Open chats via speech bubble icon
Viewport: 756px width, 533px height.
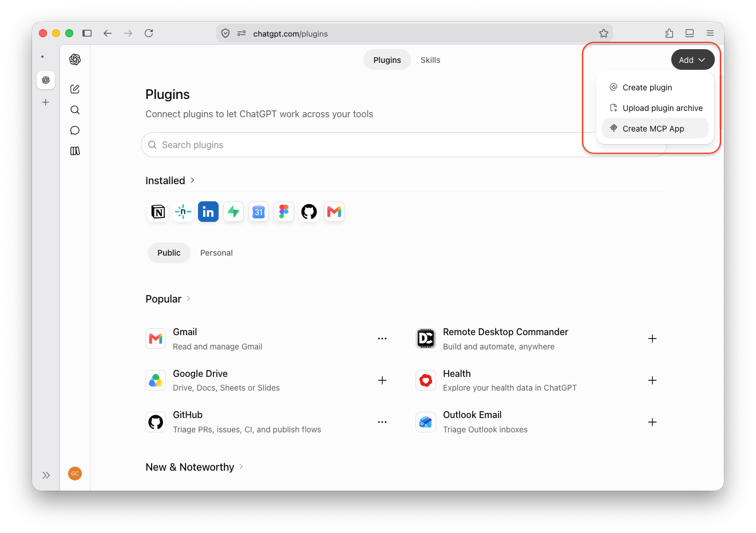(x=75, y=130)
